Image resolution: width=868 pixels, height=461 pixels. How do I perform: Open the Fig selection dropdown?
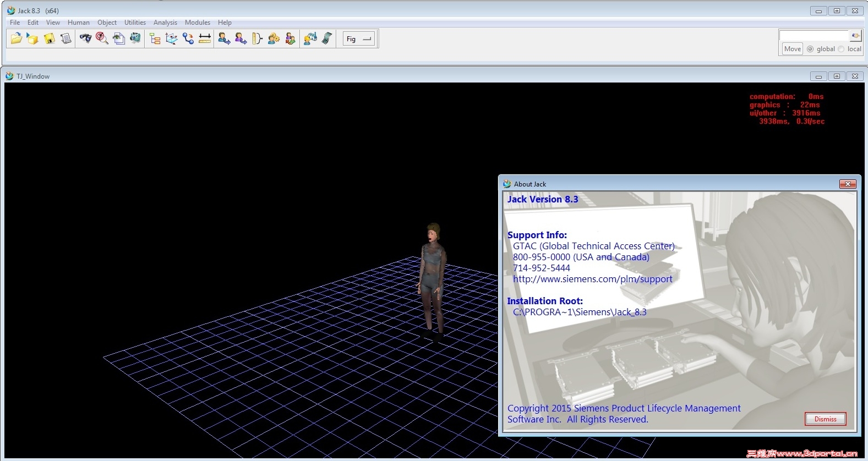(x=359, y=39)
